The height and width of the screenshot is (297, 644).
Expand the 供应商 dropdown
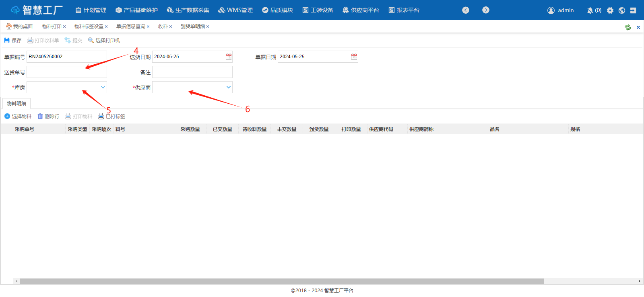click(x=229, y=87)
